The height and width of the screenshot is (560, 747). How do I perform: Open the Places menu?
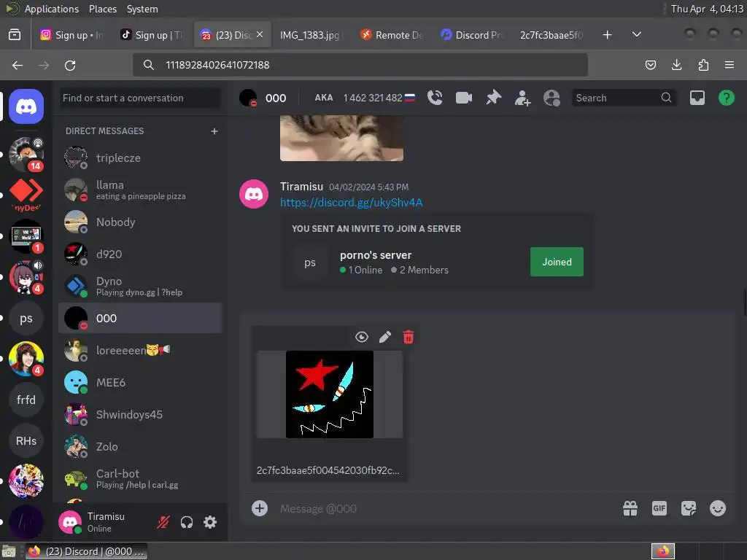coord(102,9)
